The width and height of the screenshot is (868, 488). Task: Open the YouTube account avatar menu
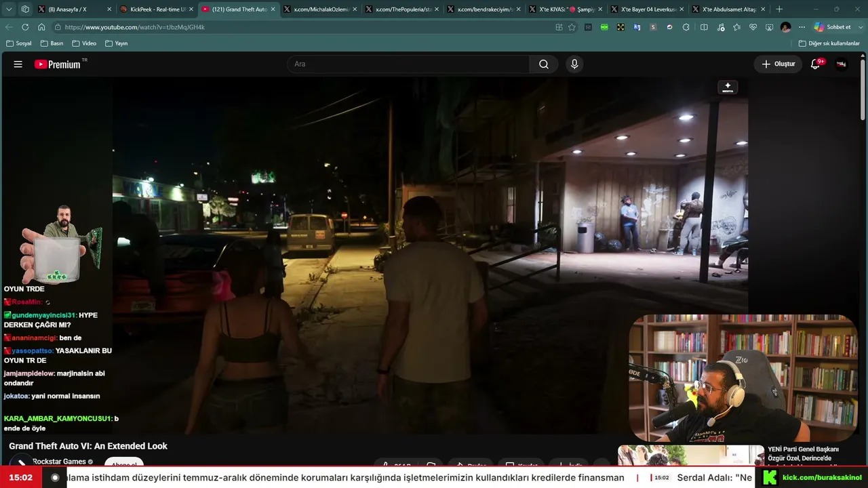(x=842, y=64)
